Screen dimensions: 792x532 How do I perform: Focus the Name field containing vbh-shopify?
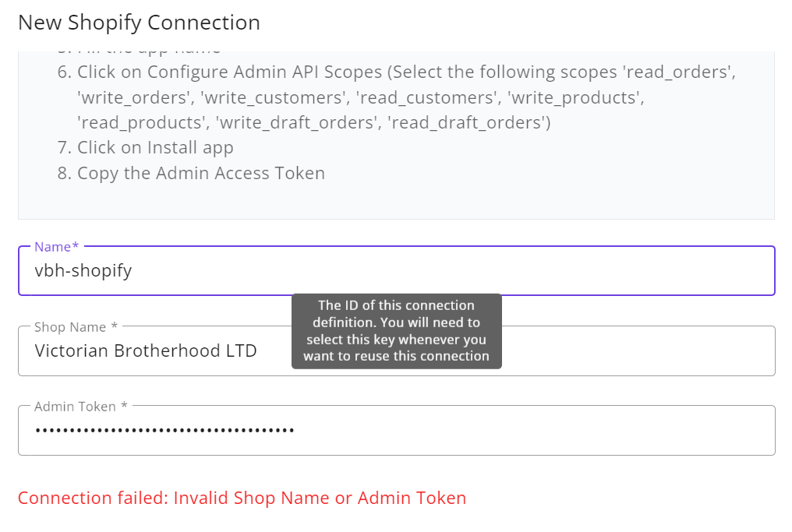pyautogui.click(x=397, y=270)
